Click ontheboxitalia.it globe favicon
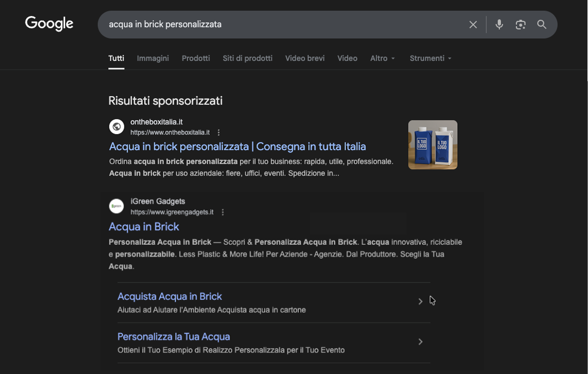 tap(116, 127)
